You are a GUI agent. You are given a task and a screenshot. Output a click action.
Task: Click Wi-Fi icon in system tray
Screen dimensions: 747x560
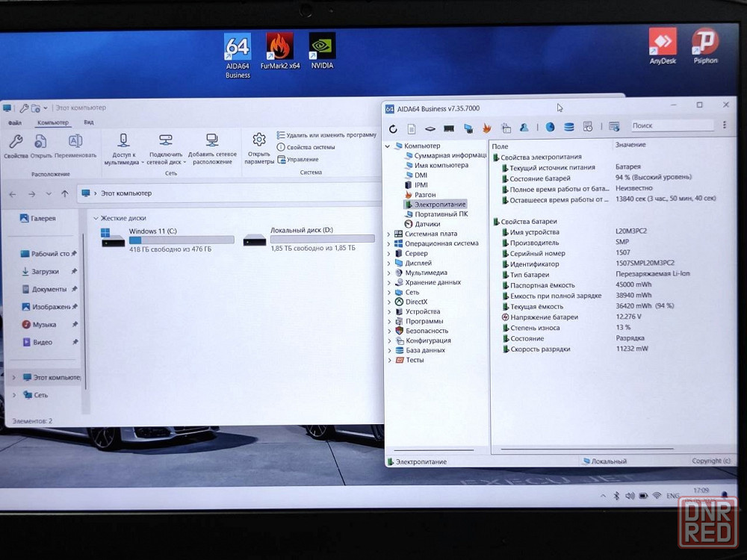click(657, 496)
